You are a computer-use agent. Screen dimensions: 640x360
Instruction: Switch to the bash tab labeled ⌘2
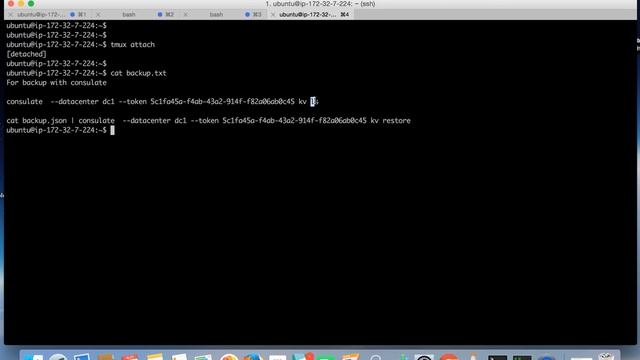coord(137,14)
